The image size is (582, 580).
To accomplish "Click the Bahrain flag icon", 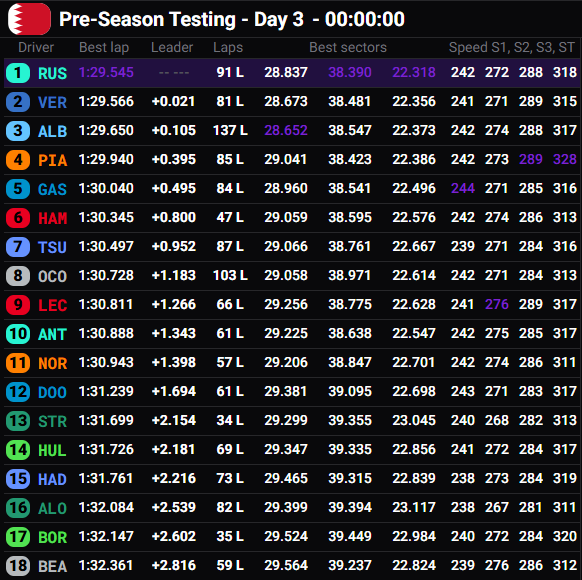I will coord(29,19).
